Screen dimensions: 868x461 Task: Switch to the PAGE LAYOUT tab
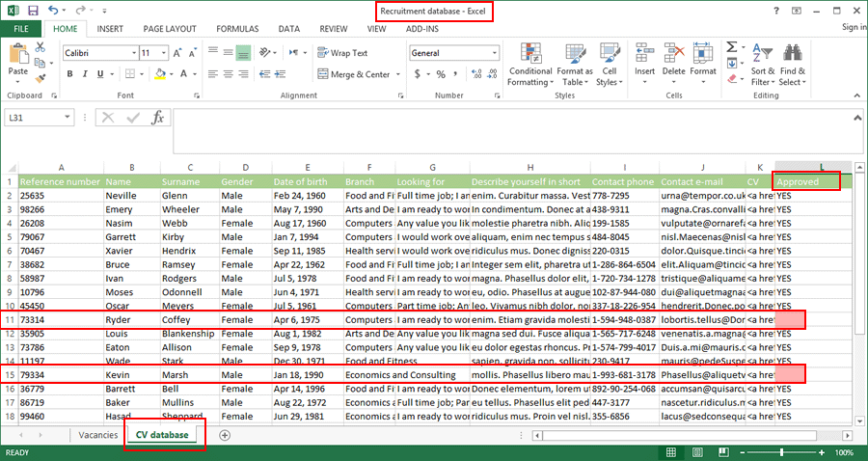click(170, 29)
